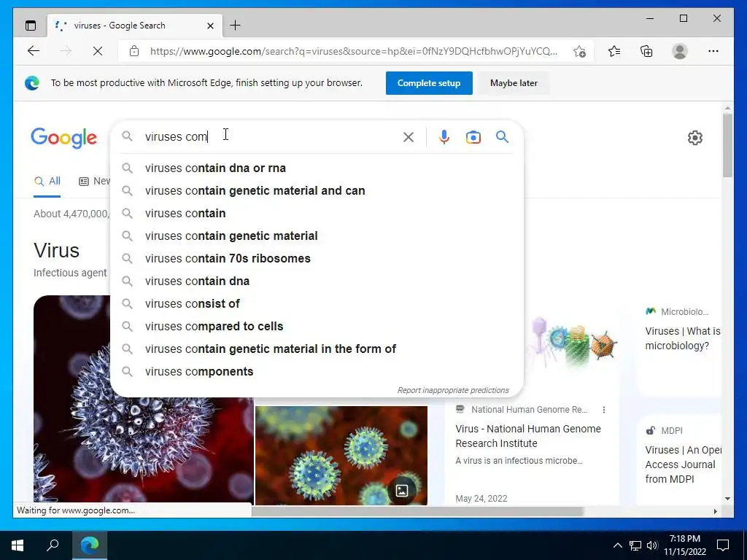
Task: Select 'viruses contain genetic material' suggestion
Action: click(317, 236)
